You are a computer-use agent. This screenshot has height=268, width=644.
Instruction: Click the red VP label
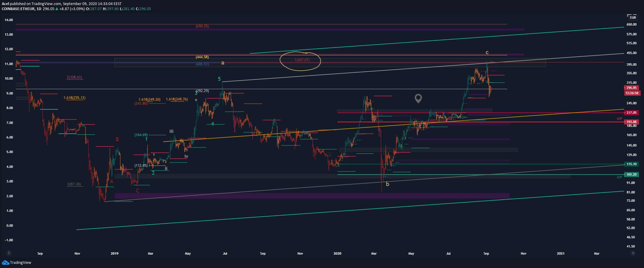tap(619, 119)
